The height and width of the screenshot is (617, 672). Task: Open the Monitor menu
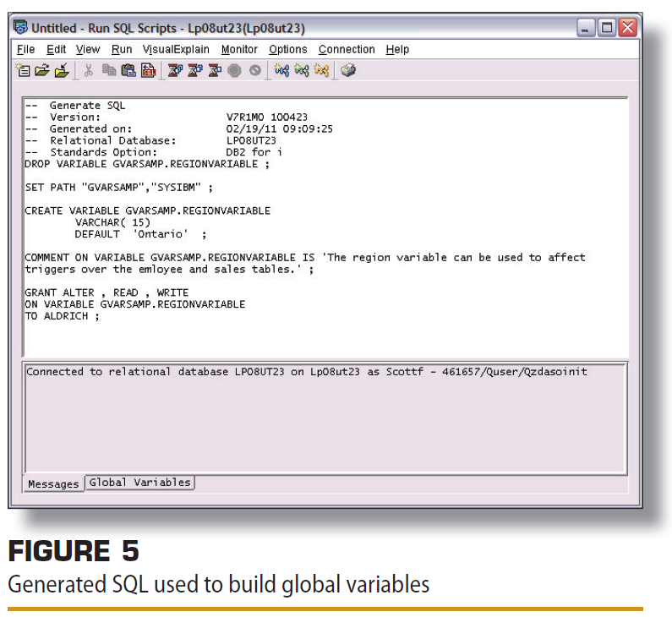click(x=239, y=50)
